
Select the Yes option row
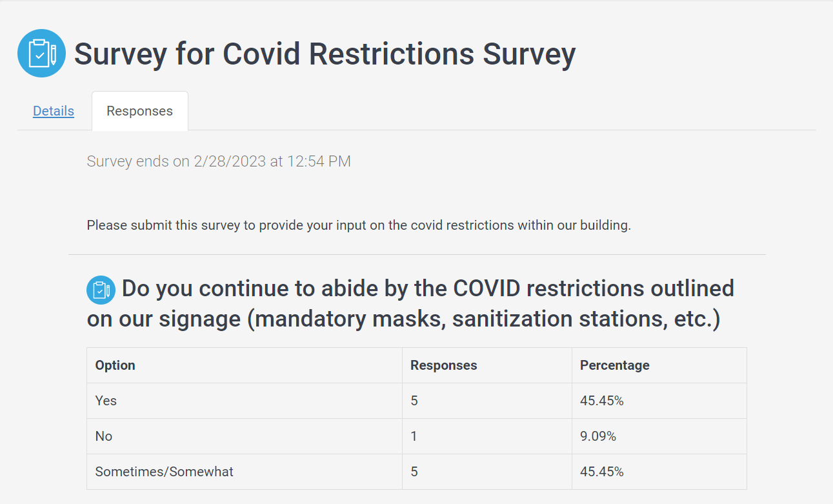(x=417, y=401)
